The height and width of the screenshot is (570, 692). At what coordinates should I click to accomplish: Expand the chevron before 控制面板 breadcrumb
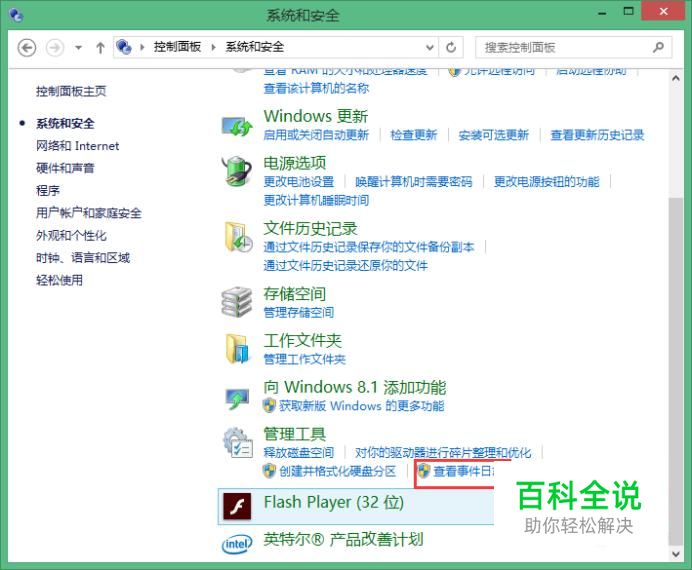pyautogui.click(x=142, y=47)
